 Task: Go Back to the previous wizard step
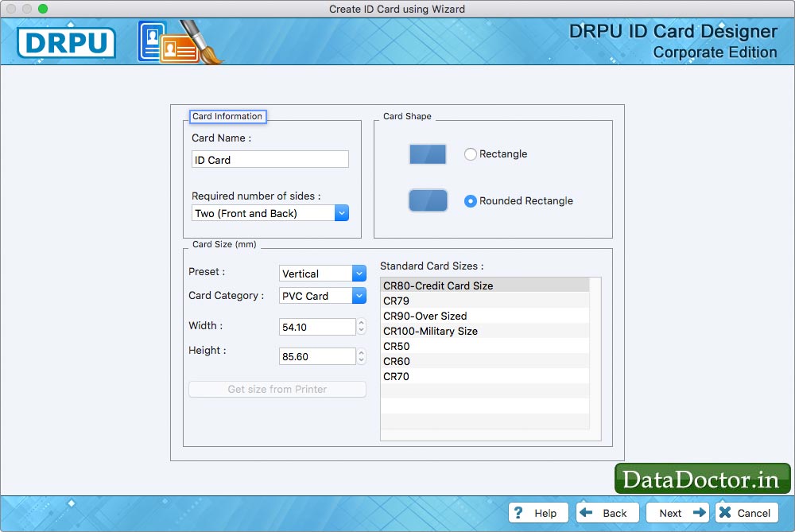pos(607,513)
